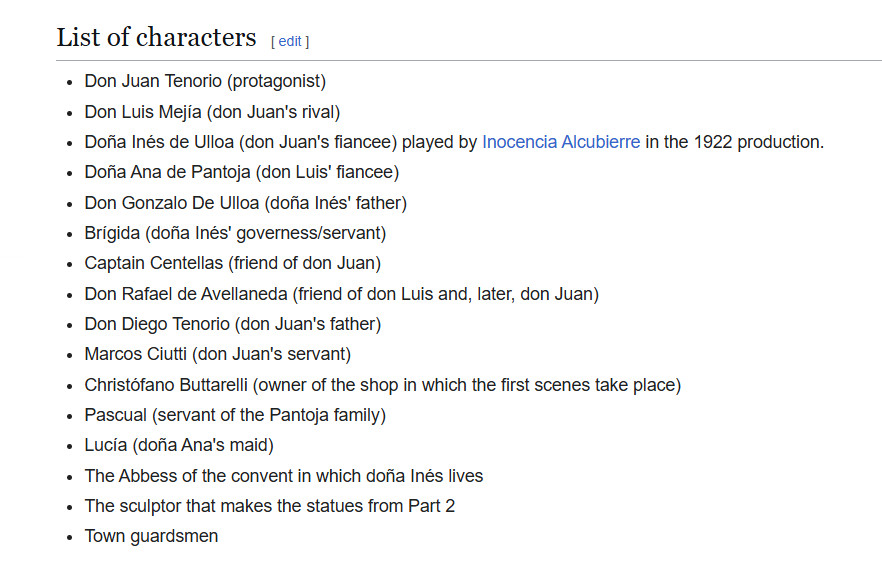This screenshot has height=562, width=882.
Task: Click the edit link beside List of characters
Action: (x=290, y=41)
